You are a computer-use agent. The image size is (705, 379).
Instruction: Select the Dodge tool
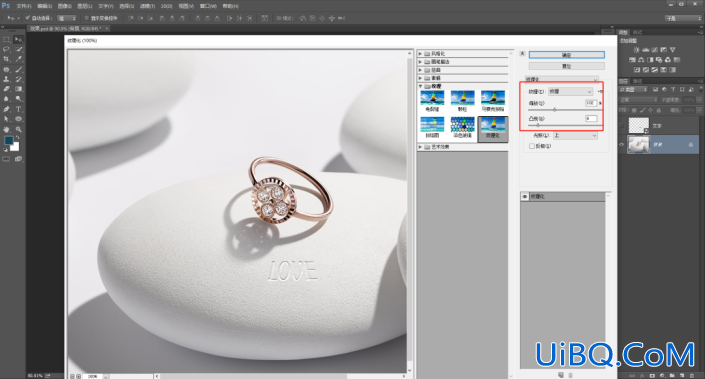(x=18, y=99)
